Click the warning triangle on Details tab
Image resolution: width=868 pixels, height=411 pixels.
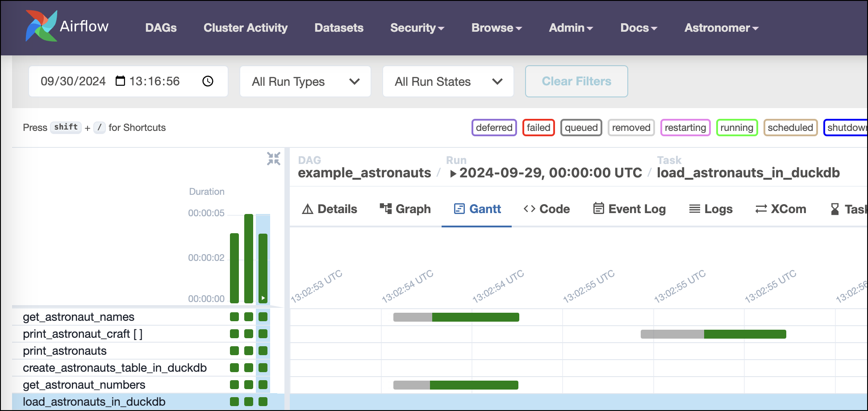click(307, 209)
